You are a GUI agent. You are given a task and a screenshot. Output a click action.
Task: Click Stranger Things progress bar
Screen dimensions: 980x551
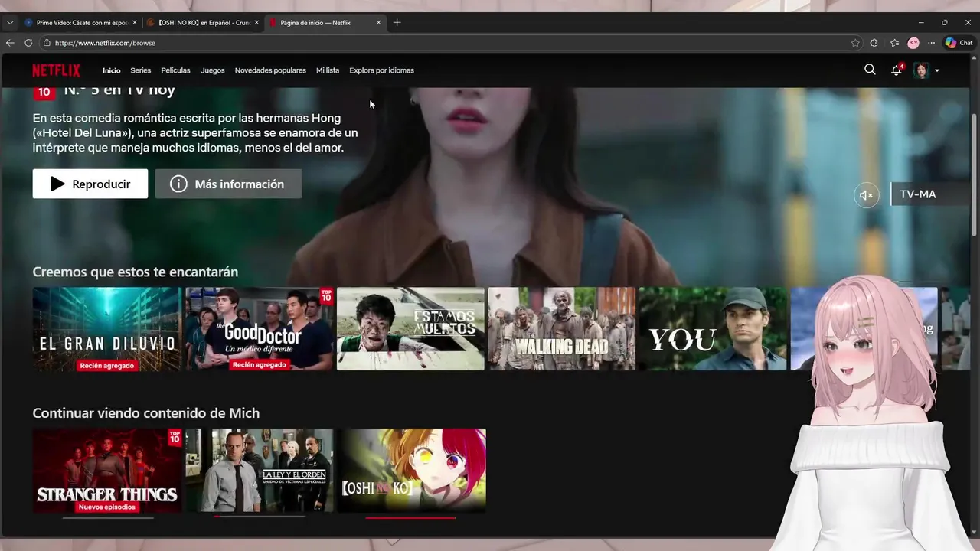pyautogui.click(x=108, y=518)
